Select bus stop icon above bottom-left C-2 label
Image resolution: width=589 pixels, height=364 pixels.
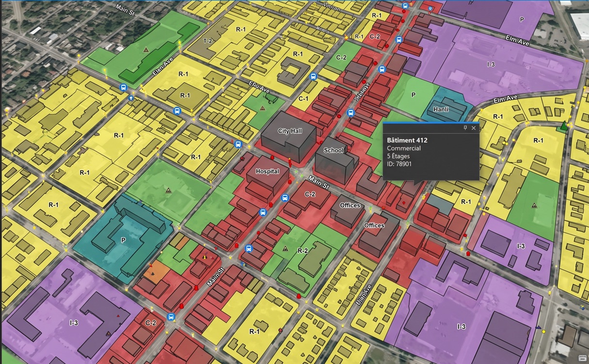pos(171,317)
